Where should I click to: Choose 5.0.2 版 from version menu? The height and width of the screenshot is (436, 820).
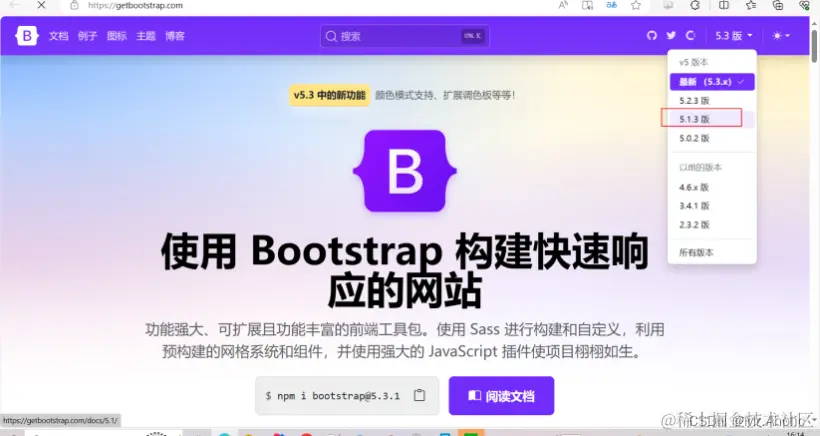tap(712, 138)
